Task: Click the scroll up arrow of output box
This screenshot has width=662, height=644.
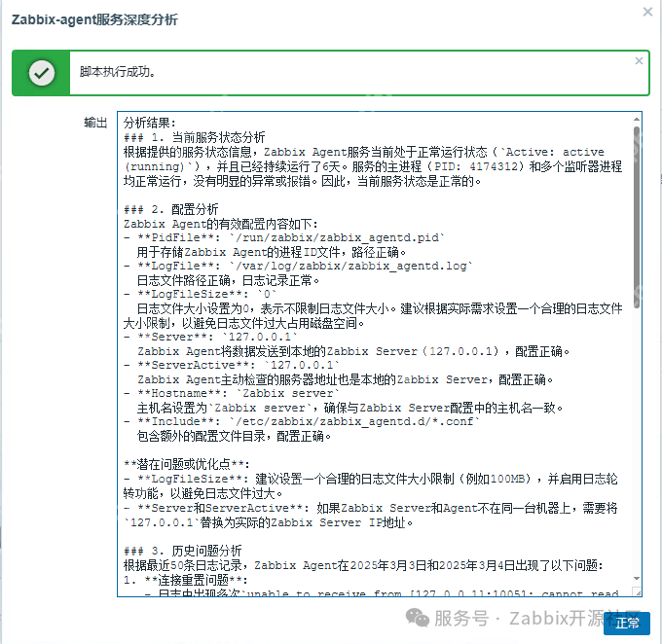Action: [x=637, y=120]
